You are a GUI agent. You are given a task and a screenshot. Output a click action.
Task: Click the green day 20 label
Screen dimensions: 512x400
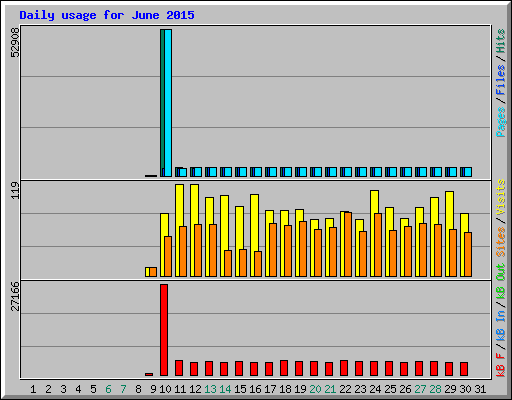click(315, 389)
